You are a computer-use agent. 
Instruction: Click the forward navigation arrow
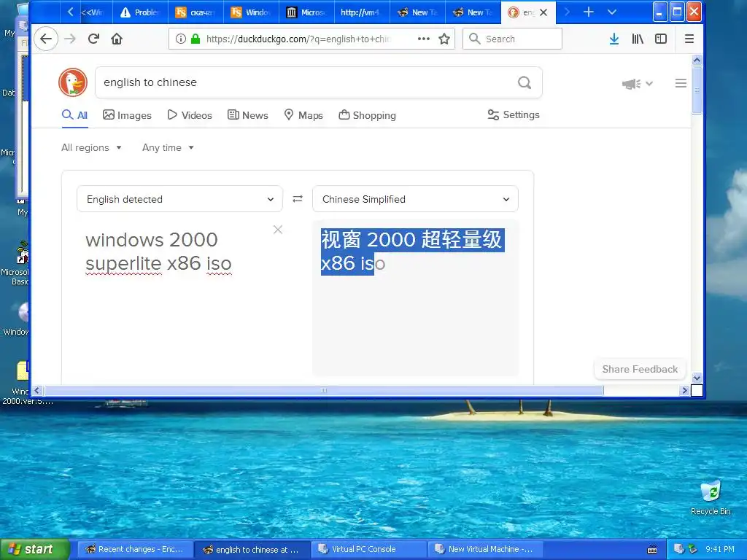(70, 39)
